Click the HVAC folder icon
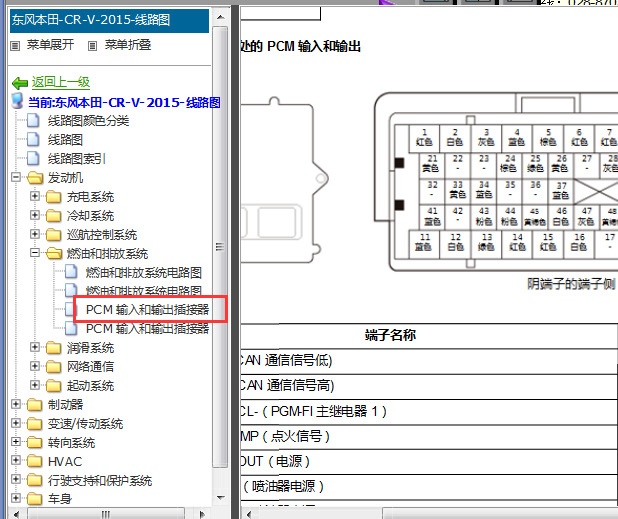This screenshot has height=519, width=618. click(35, 461)
